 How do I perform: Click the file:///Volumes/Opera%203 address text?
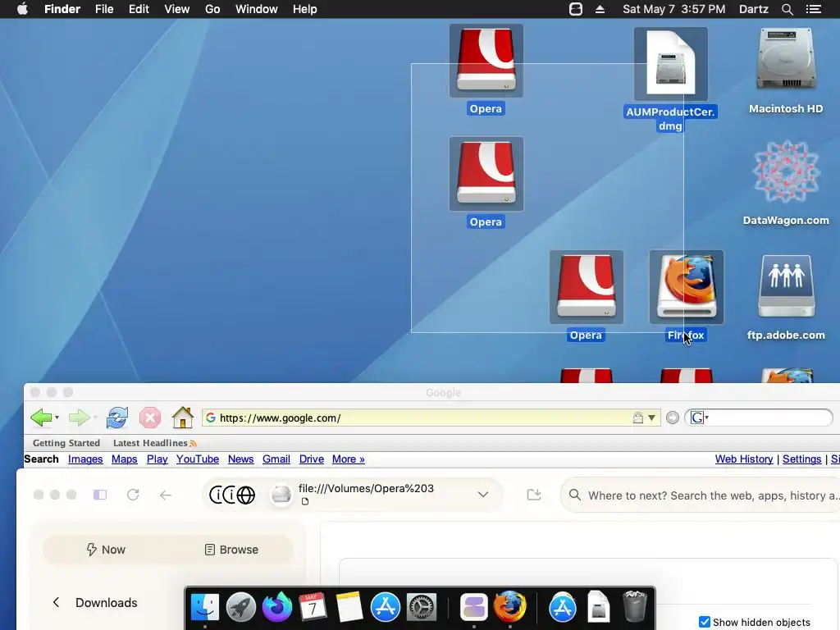[x=366, y=489]
